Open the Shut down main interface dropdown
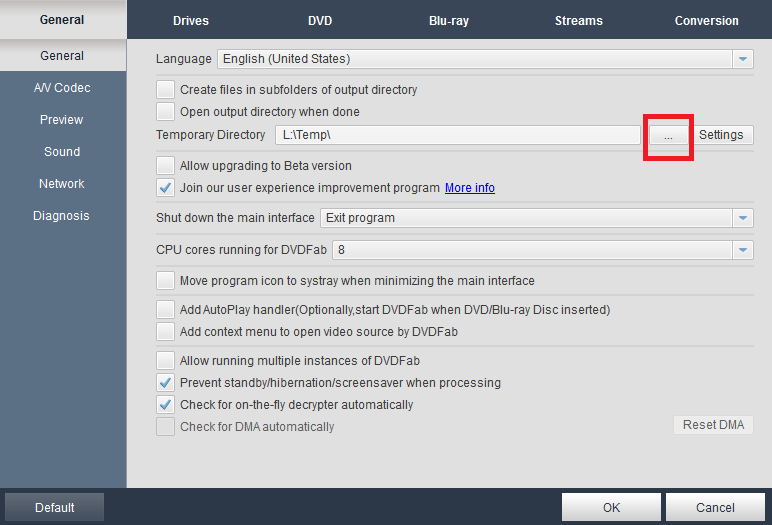The image size is (772, 525). 742,218
